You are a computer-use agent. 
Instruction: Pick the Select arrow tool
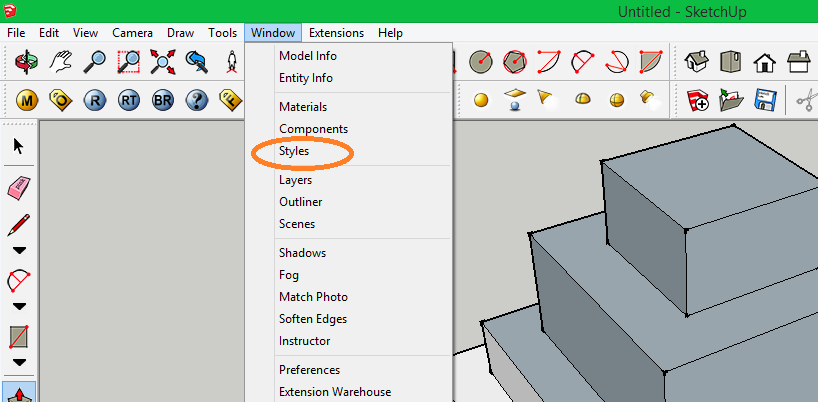[19, 146]
